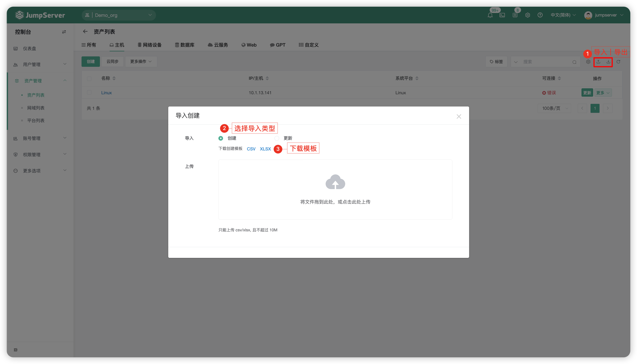Open the 中文(简体) language dropdown
Screen dimensions: 637x364
coord(563,15)
